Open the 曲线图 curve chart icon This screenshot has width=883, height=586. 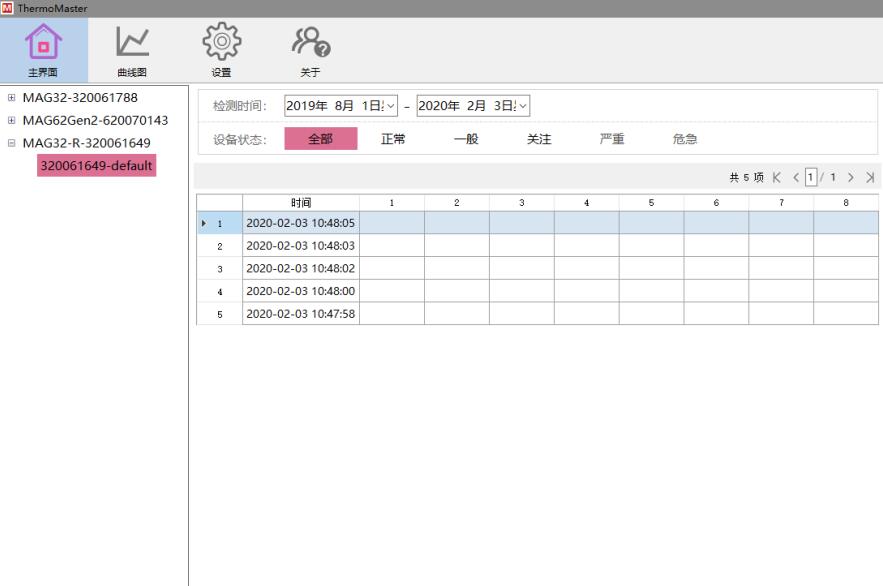coord(131,45)
